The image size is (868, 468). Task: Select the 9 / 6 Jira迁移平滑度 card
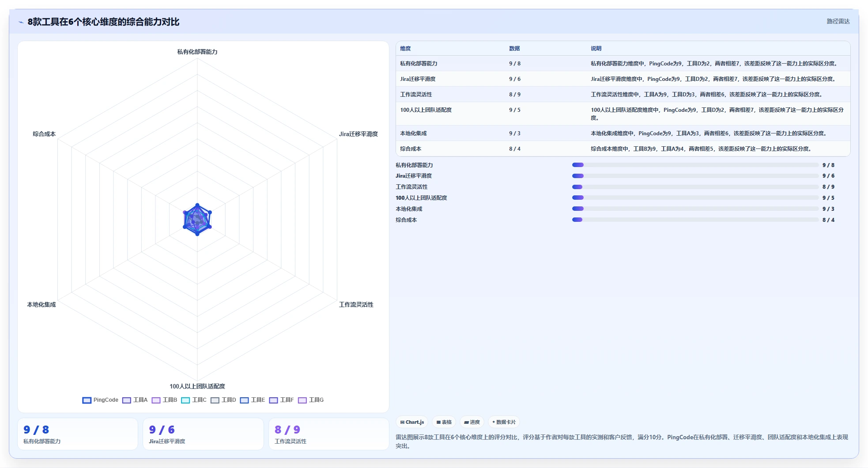203,434
